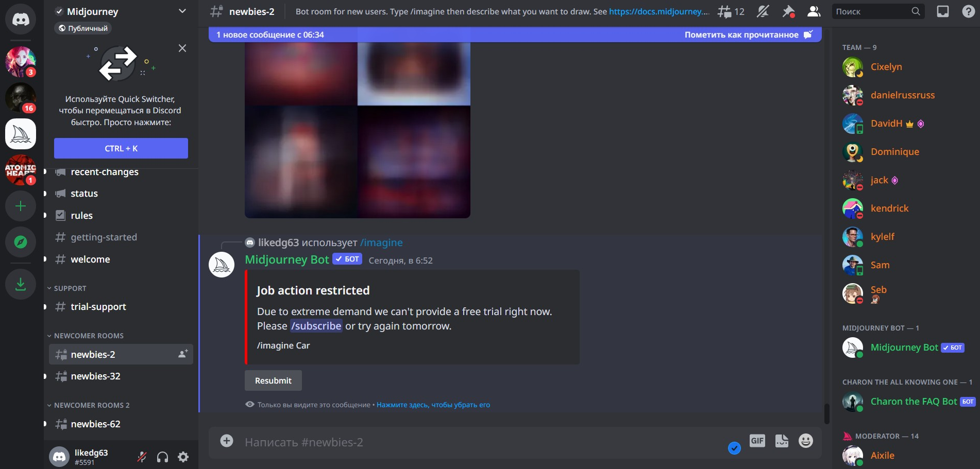Download apps green arrow icon
This screenshot has width=980, height=469.
(x=21, y=284)
